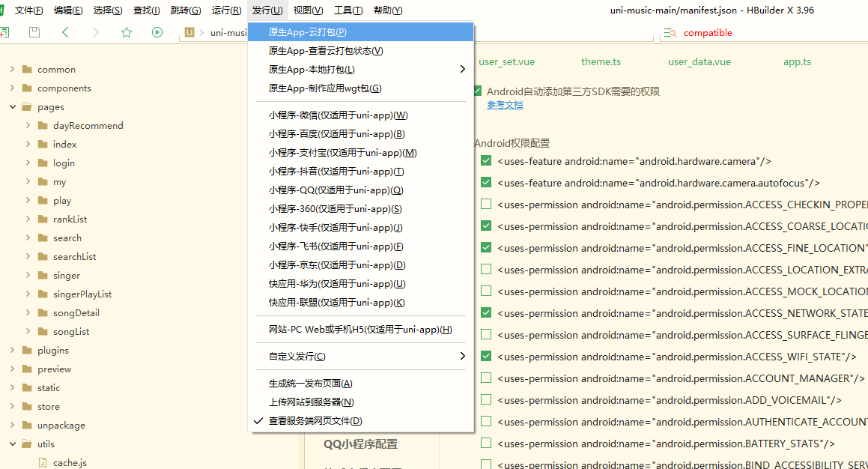This screenshot has height=469, width=868.
Task: Go forward with the right arrow icon
Action: [x=96, y=32]
